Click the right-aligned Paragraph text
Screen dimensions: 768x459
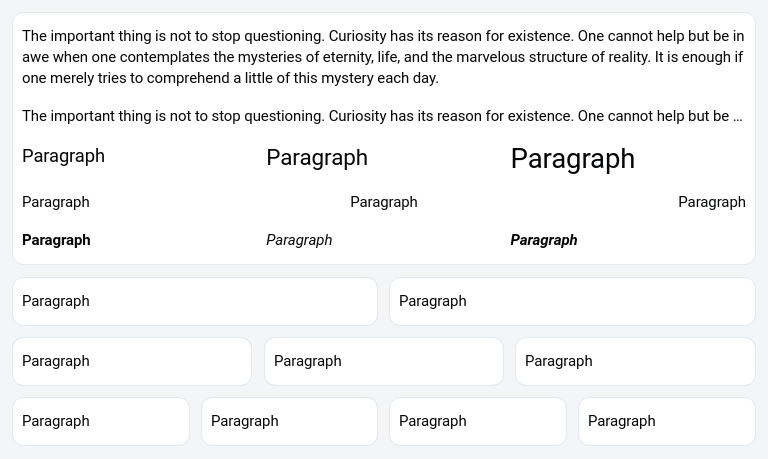click(711, 202)
